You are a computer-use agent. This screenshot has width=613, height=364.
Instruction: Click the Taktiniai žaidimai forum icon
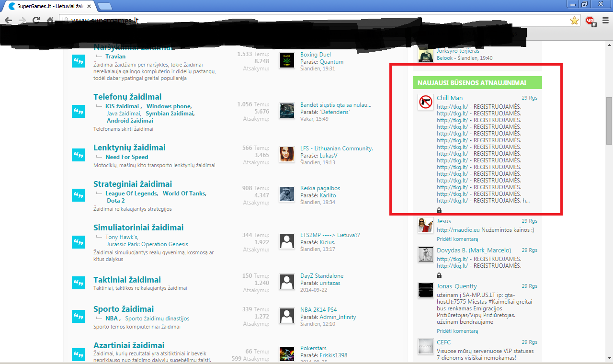pyautogui.click(x=78, y=283)
